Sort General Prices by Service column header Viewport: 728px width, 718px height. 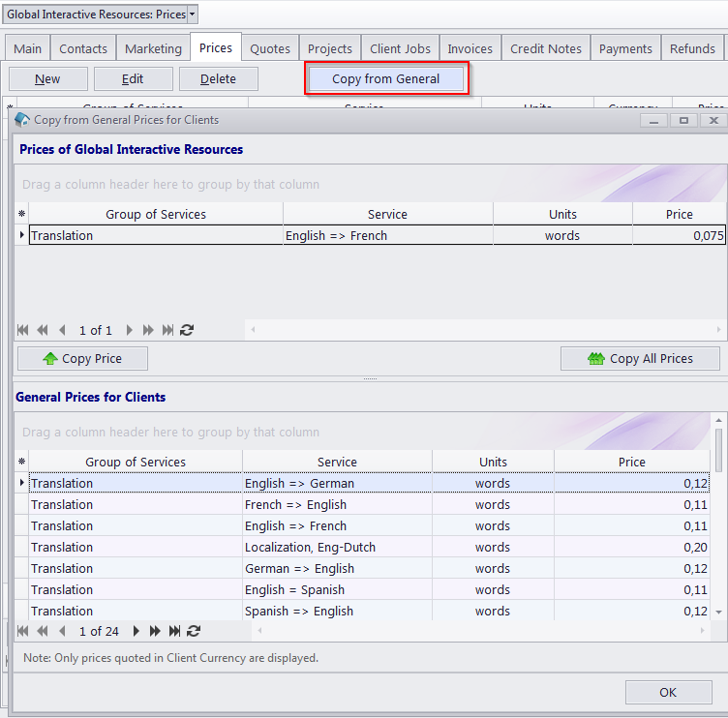tap(337, 462)
